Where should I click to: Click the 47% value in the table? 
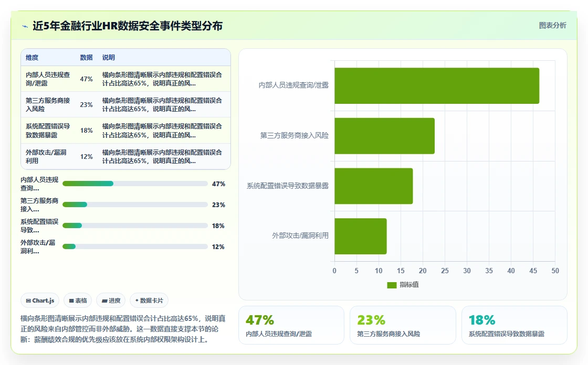coord(86,79)
